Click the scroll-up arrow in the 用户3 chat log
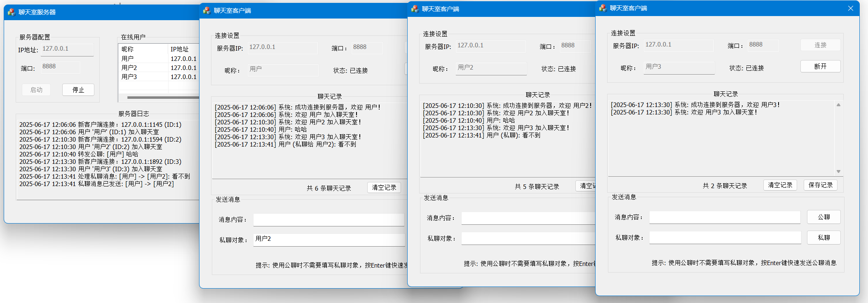The height and width of the screenshot is (303, 868). [838, 105]
